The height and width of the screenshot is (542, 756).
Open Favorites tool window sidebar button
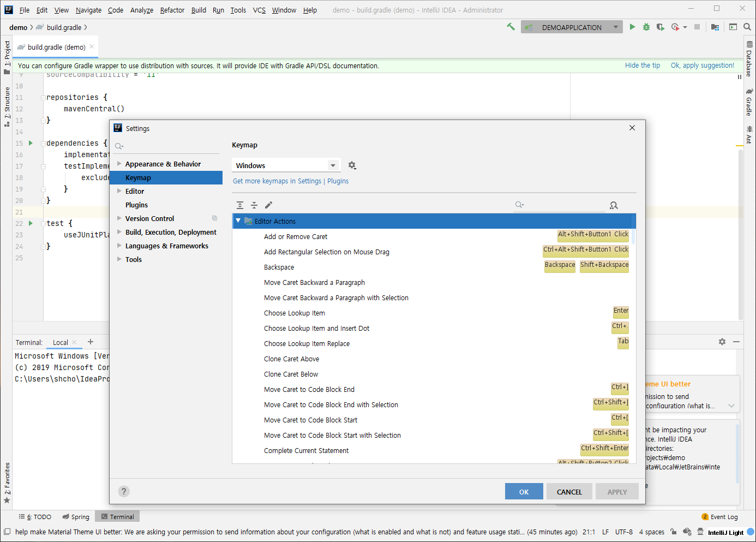7,483
